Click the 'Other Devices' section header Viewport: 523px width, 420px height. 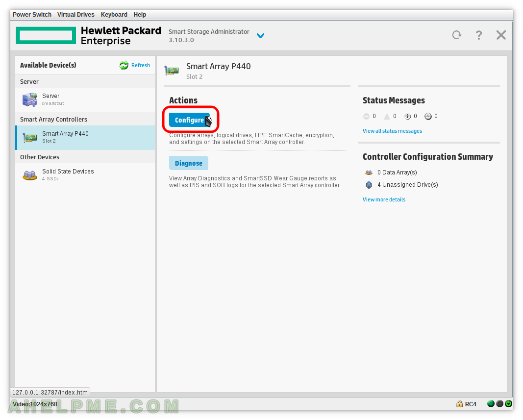[40, 157]
